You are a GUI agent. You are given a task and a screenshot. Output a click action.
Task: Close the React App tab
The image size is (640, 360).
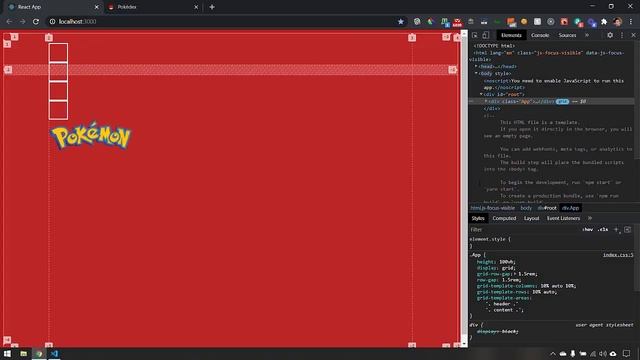97,7
